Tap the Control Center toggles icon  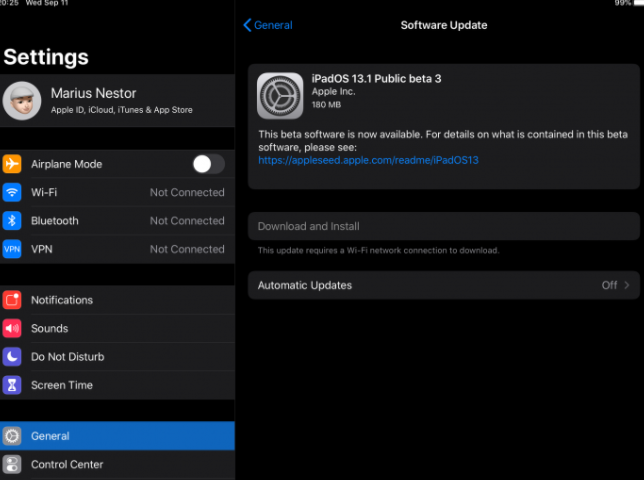12,464
